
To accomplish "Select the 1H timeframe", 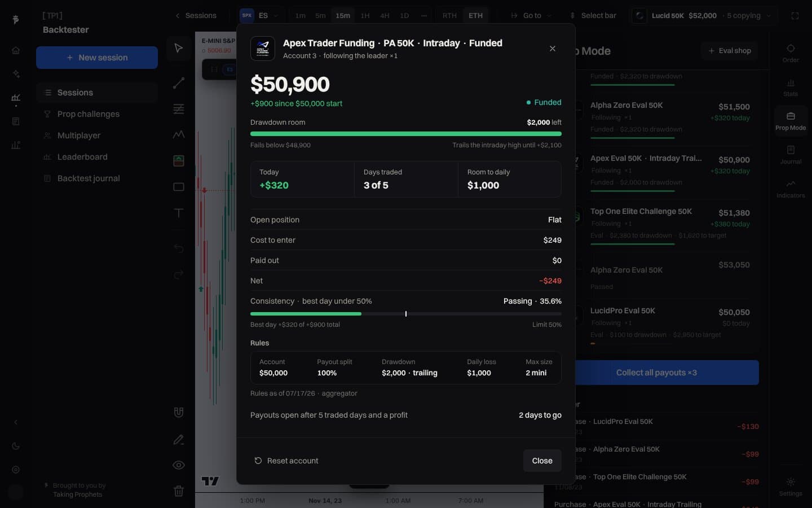I will click(x=365, y=16).
